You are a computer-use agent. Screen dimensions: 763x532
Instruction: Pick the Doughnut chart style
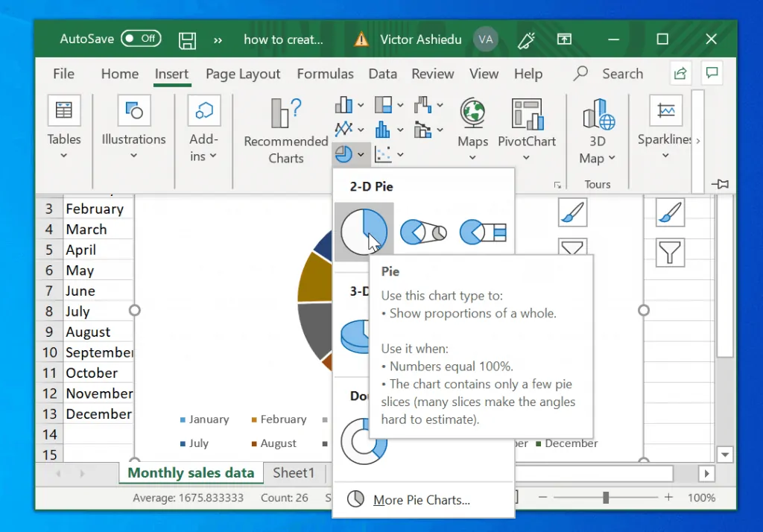tap(364, 440)
